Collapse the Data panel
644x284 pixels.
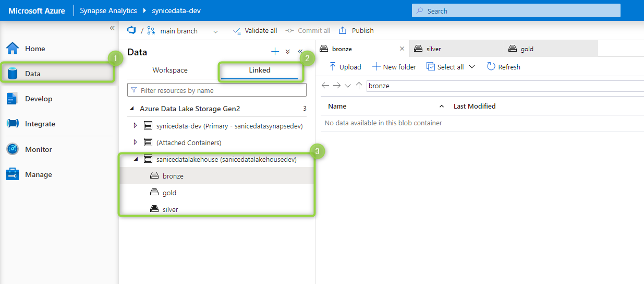click(300, 52)
